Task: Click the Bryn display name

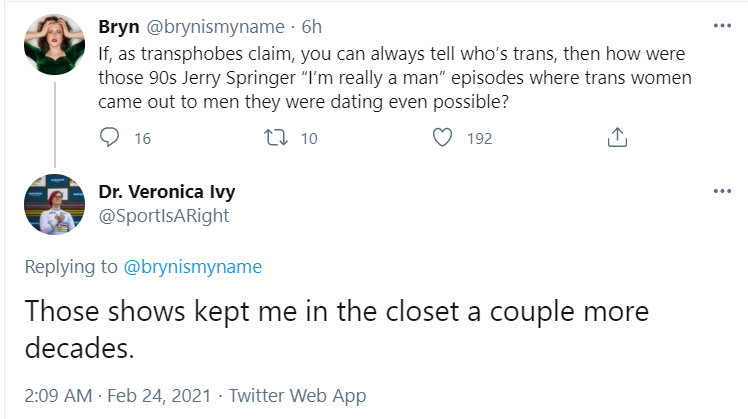Action: click(x=119, y=27)
